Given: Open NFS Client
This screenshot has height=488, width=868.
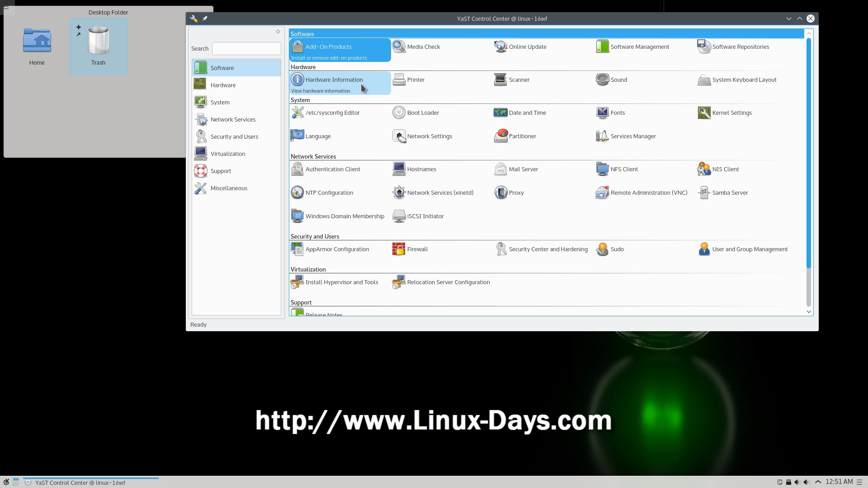Looking at the screenshot, I should [617, 169].
